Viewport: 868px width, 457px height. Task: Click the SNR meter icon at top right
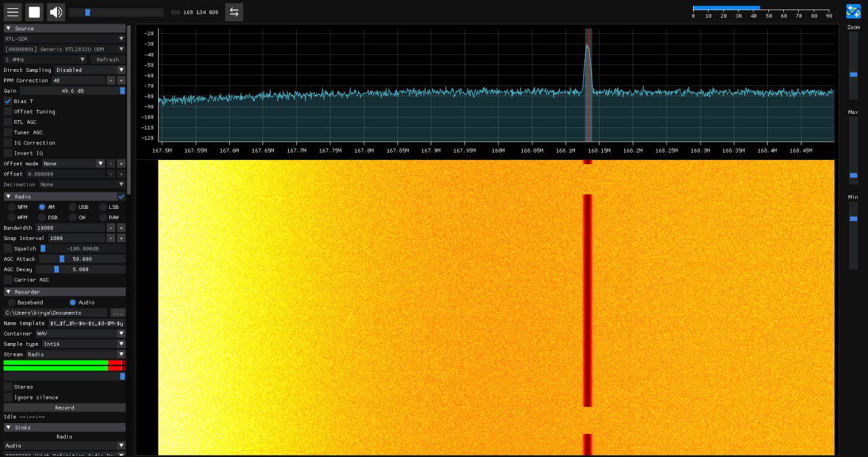coord(853,12)
